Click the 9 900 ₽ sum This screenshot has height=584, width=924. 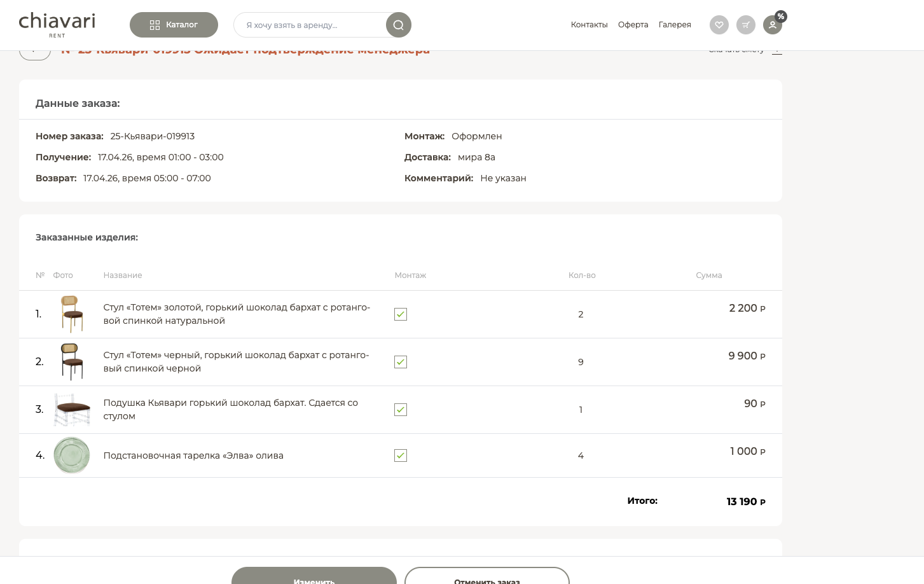(x=747, y=356)
